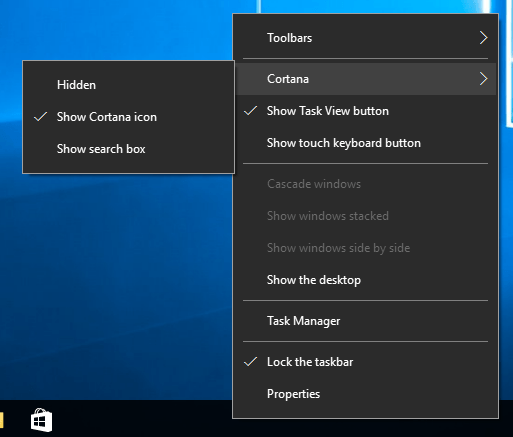Viewport: 513px width, 437px height.
Task: Expand the Cortana submenu arrow
Action: click(x=483, y=79)
